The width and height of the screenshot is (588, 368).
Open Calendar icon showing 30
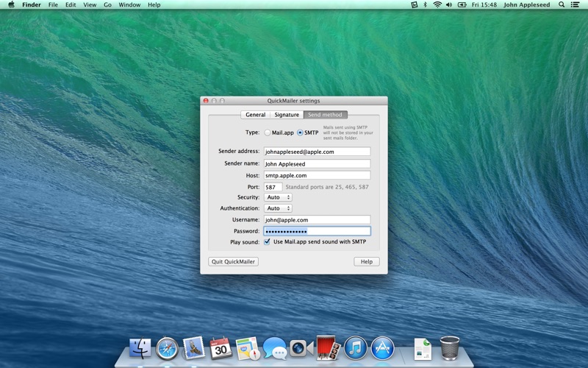(220, 347)
